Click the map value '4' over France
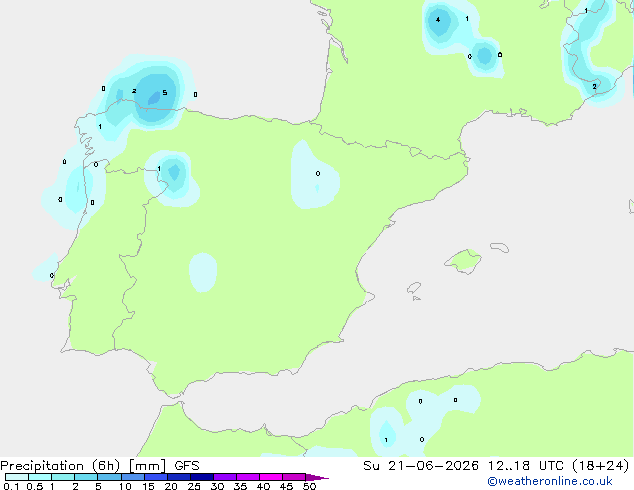This screenshot has width=634, height=490. pyautogui.click(x=438, y=19)
